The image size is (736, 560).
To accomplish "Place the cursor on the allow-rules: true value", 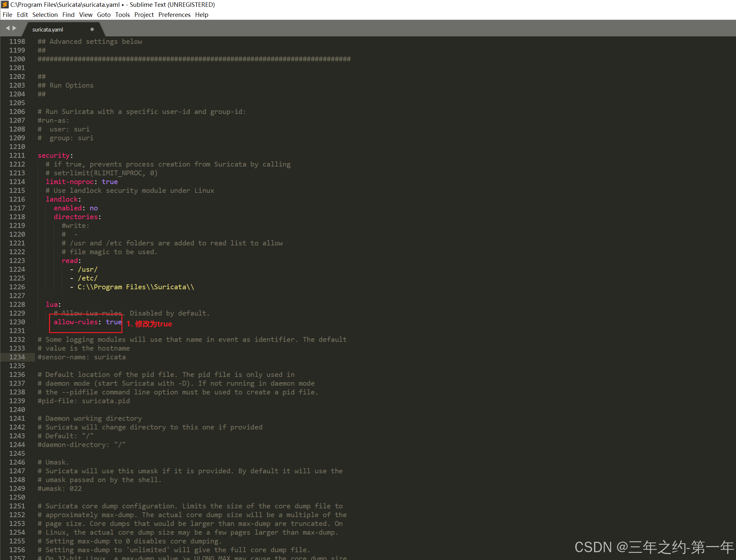I will pos(114,322).
